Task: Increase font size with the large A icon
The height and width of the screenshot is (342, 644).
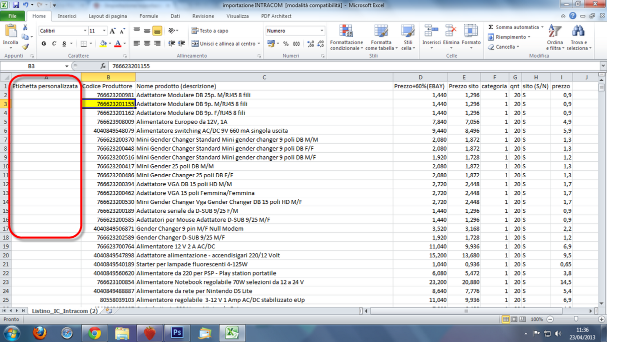Action: click(x=113, y=31)
